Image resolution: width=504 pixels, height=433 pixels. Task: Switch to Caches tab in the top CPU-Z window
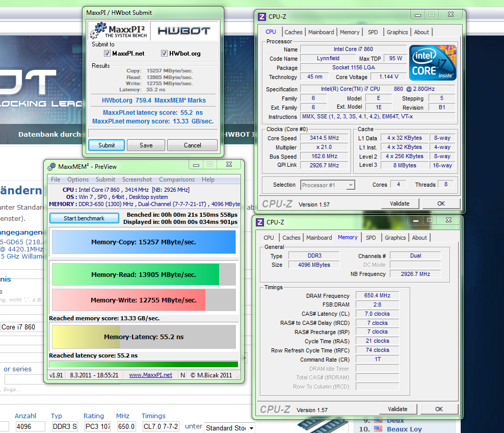294,32
